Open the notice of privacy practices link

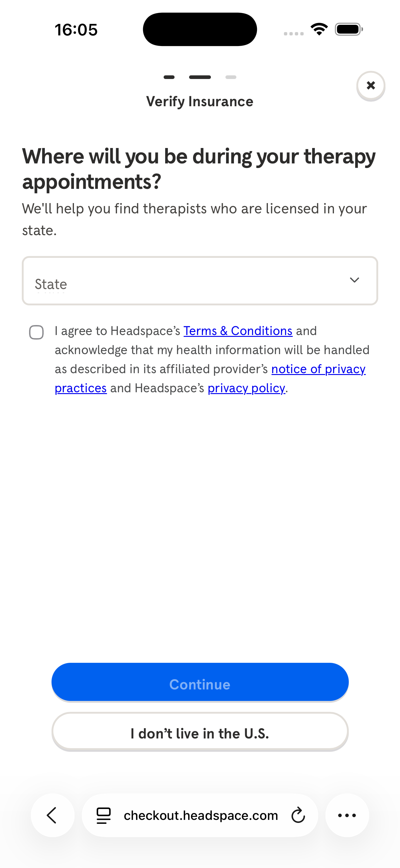pos(318,369)
